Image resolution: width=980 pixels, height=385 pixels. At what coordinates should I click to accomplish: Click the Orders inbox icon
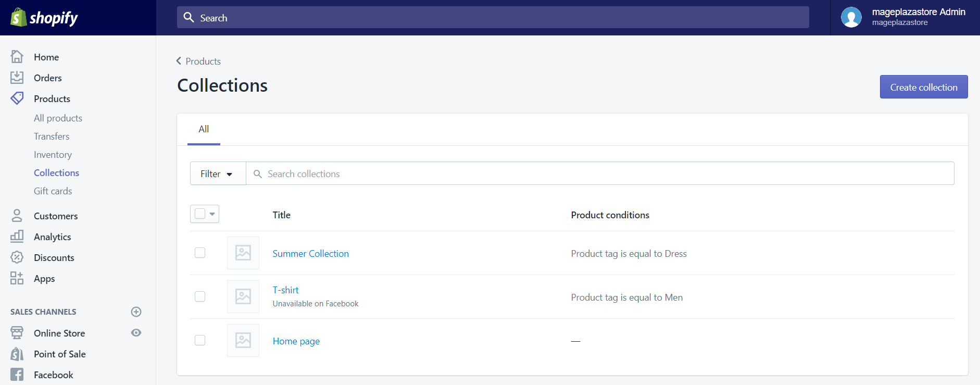click(17, 78)
